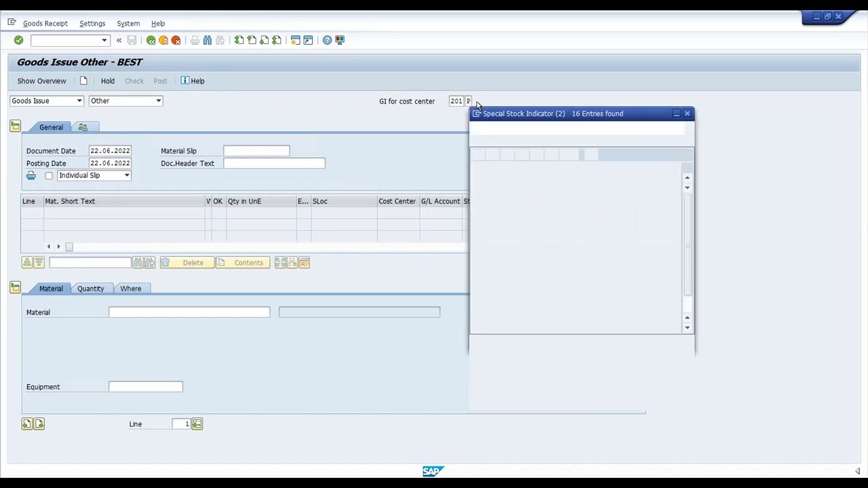Open the command field history dropdown
868x488 pixels.
(104, 40)
